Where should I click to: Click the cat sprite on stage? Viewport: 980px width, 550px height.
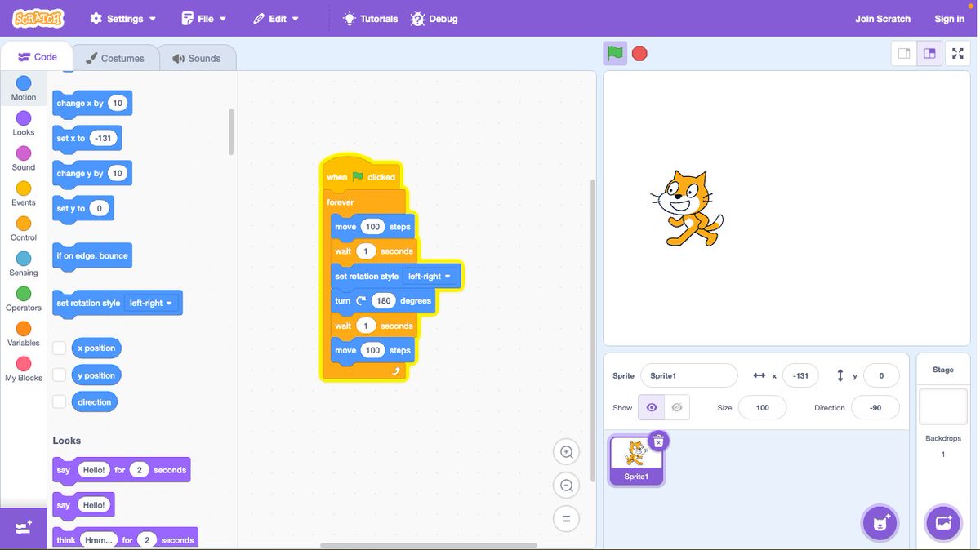[x=688, y=208]
